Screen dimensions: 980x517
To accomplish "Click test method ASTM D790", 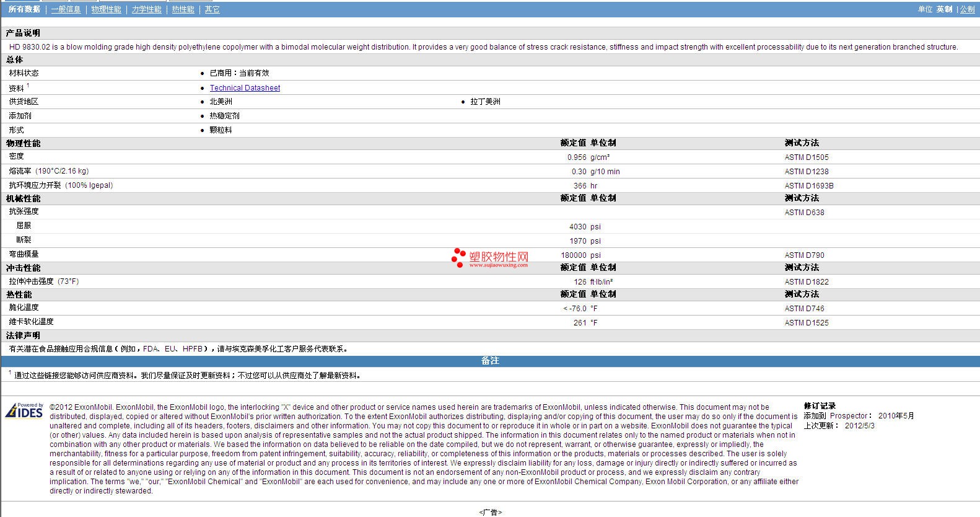I will 804,255.
